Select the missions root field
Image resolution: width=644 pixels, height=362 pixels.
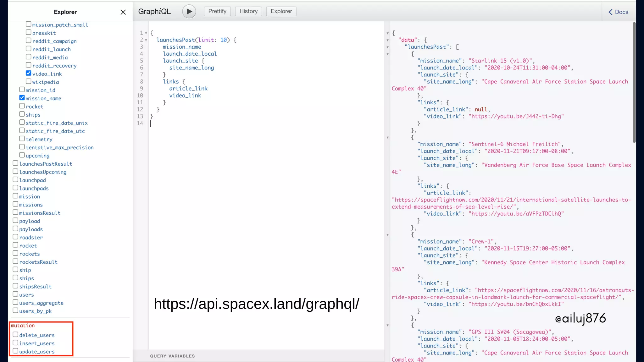coord(15,204)
